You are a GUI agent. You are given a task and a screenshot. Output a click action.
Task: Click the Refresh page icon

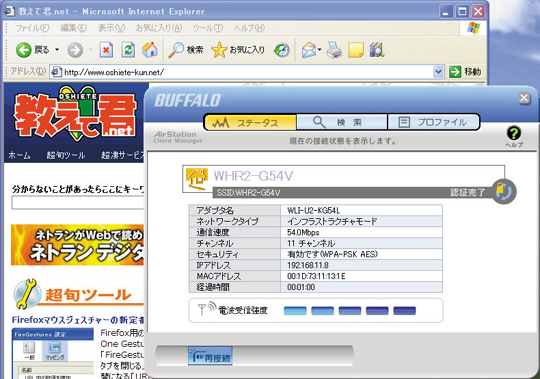pyautogui.click(x=128, y=50)
